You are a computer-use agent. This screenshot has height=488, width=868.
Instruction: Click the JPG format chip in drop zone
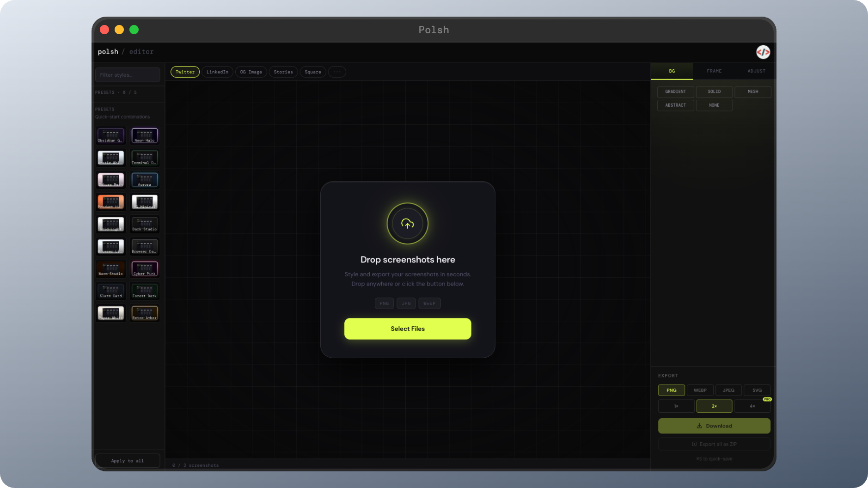(406, 304)
